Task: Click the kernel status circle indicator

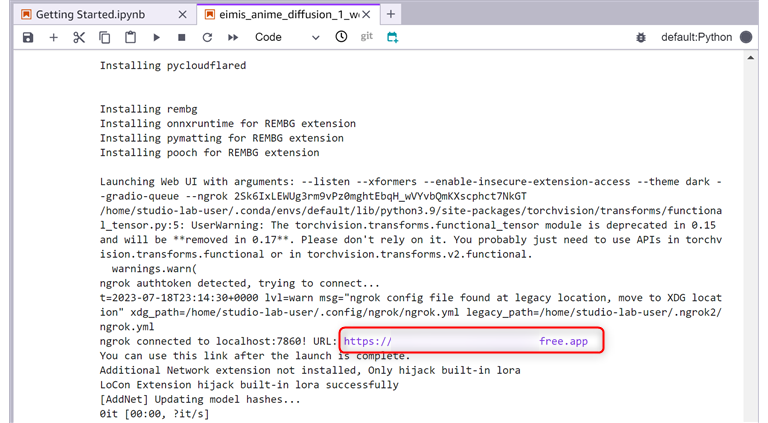Action: click(x=745, y=37)
